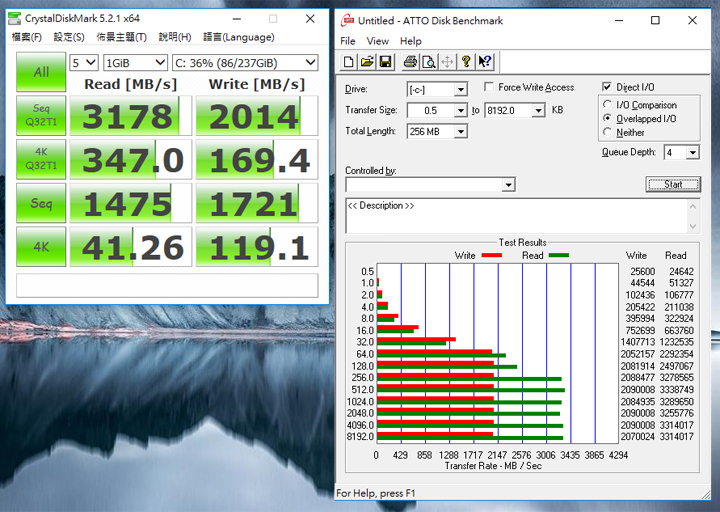Click the Description text box
The width and height of the screenshot is (720, 512).
pos(517,216)
